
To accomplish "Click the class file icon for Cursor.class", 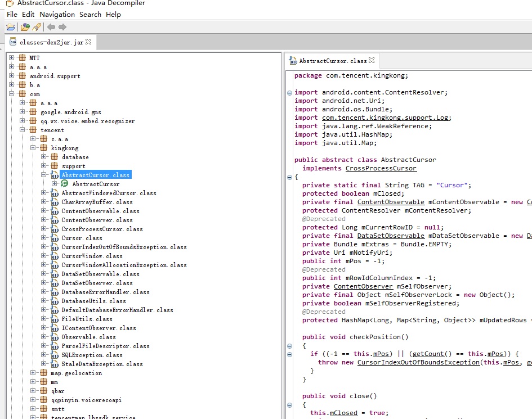I will 54,238.
